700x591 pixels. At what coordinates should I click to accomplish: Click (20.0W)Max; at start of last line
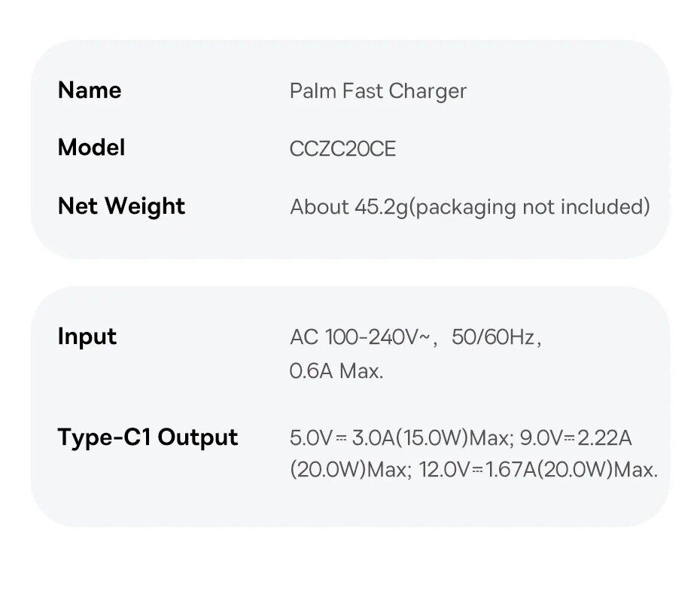tap(350, 471)
